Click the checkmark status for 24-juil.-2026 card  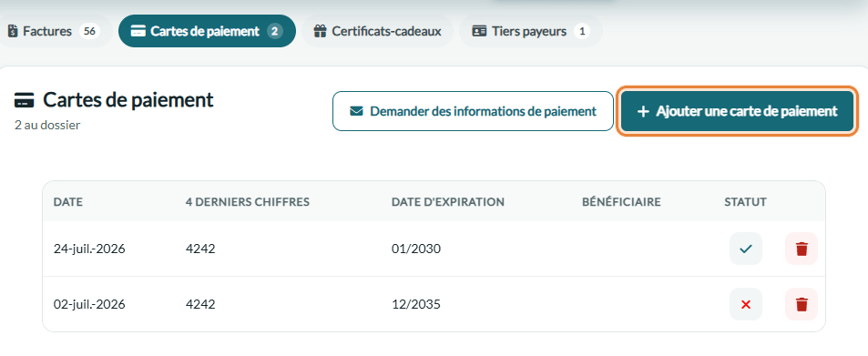click(x=746, y=249)
